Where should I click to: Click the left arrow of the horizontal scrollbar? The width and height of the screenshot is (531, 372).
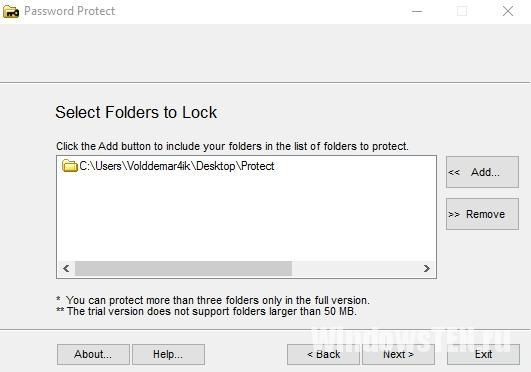[66, 268]
